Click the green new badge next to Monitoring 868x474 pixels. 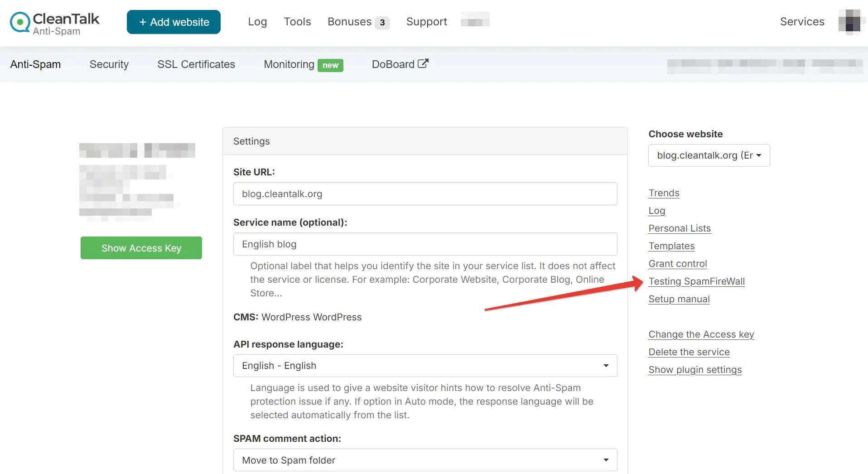pyautogui.click(x=330, y=65)
